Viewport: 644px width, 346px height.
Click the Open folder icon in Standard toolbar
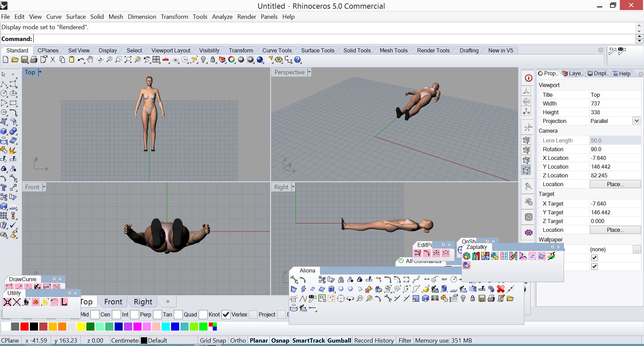point(15,60)
